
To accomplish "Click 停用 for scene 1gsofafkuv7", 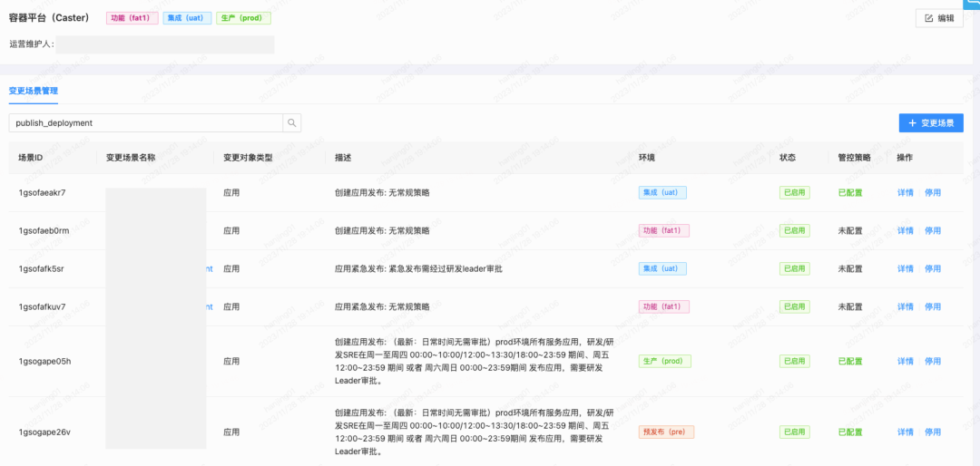I will [x=933, y=307].
